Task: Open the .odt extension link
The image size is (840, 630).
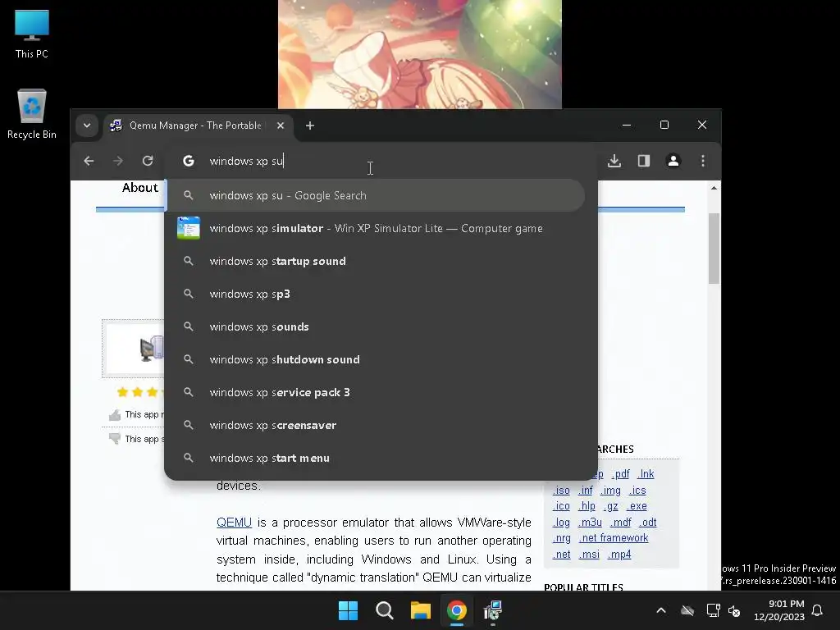Action: tap(648, 523)
